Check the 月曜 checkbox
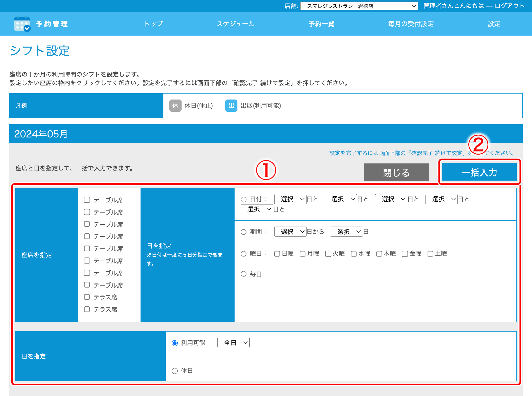The height and width of the screenshot is (396, 532). (x=303, y=254)
